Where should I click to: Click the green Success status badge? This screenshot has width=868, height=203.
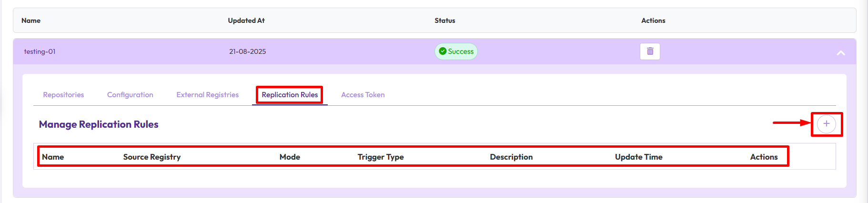click(456, 51)
